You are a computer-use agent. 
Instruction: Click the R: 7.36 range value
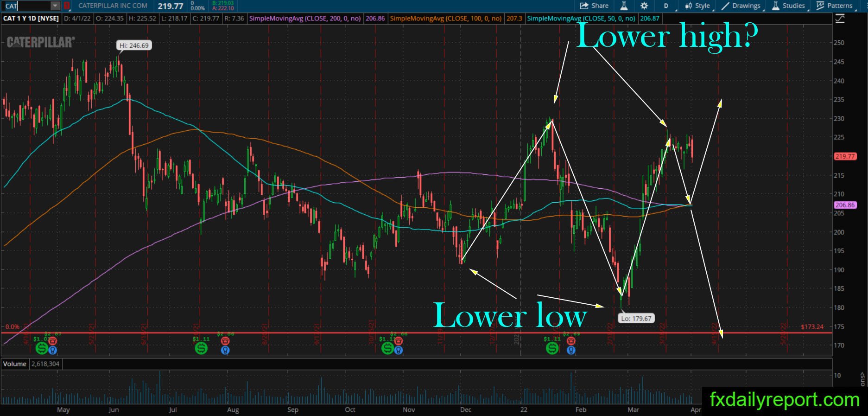point(234,19)
